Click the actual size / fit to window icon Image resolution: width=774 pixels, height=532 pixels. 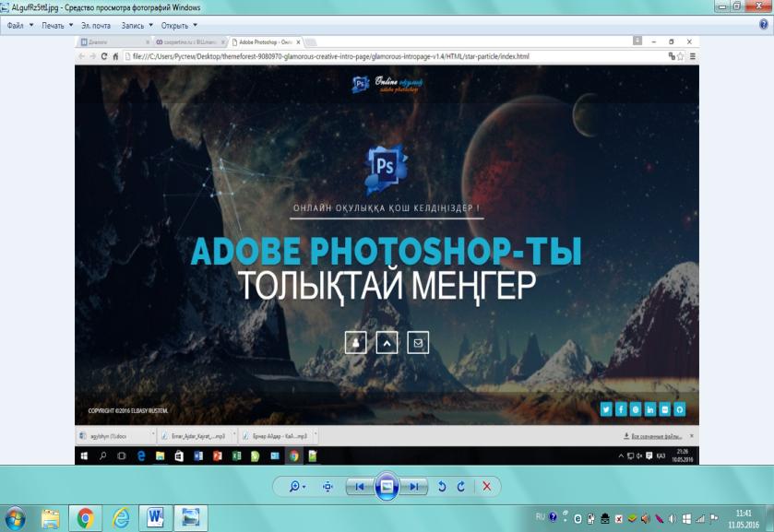[327, 487]
